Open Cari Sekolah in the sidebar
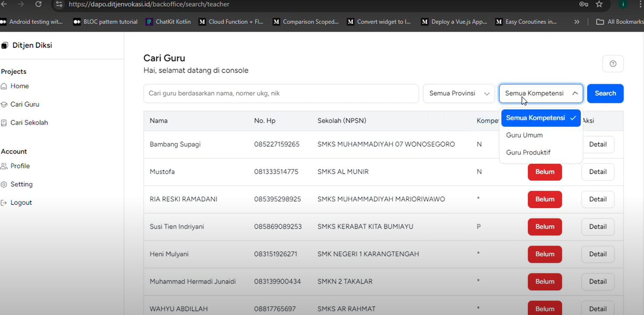Screen dimensions: 644x315 pyautogui.click(x=29, y=123)
